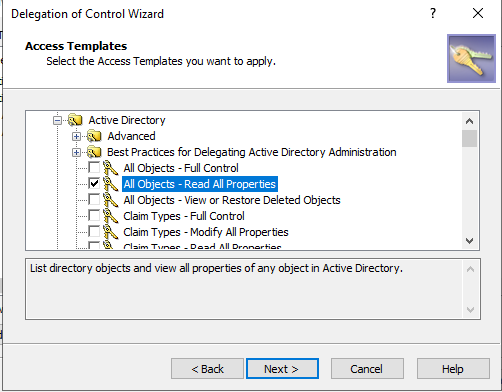Viewport: 502px width, 392px height.
Task: Check View or Restore Deleted Objects checkbox
Action: pos(94,200)
